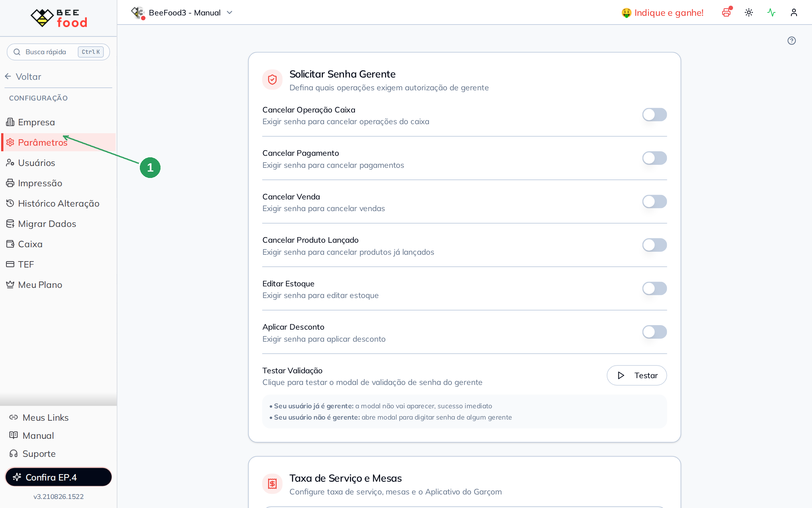812x508 pixels.
Task: Open TEF configuration item
Action: (x=58, y=264)
